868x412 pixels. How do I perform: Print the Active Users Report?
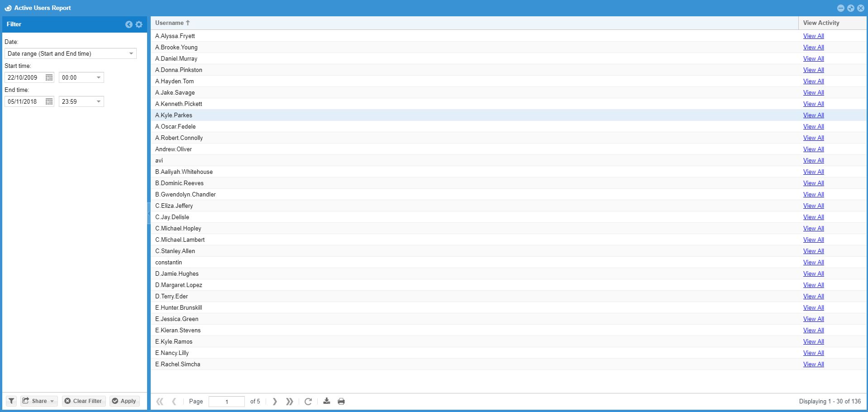[341, 401]
